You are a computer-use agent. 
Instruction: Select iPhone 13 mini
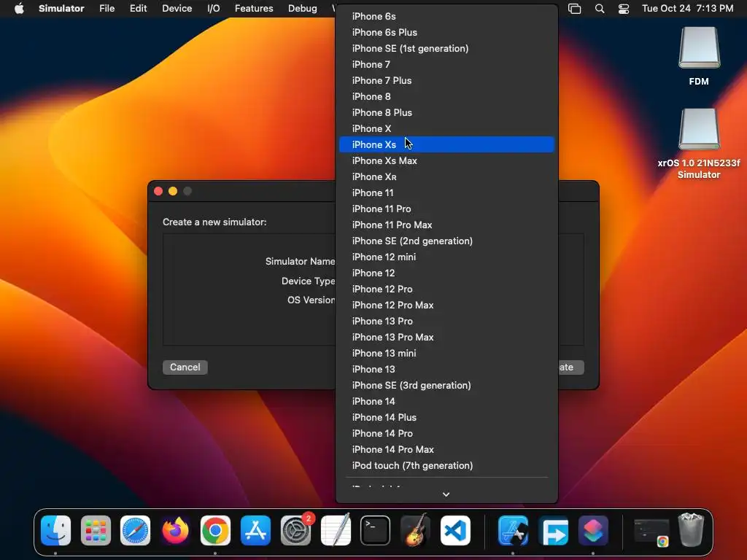[446, 354]
